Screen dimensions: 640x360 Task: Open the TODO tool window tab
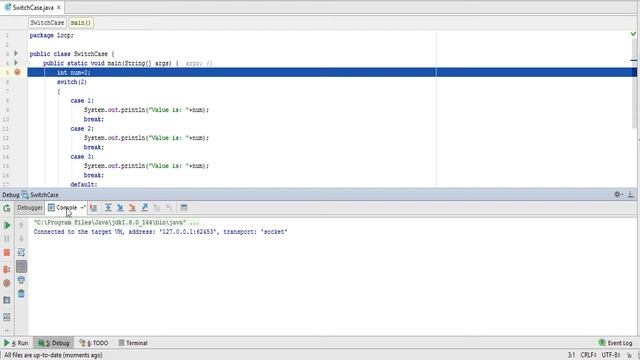click(94, 343)
